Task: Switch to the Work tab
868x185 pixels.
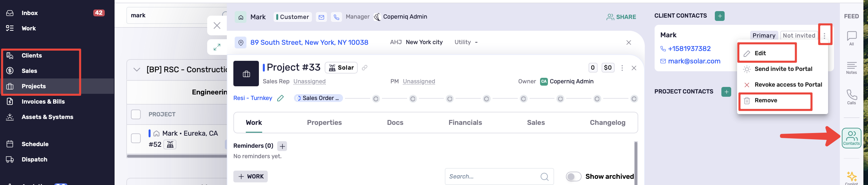Action: click(254, 123)
